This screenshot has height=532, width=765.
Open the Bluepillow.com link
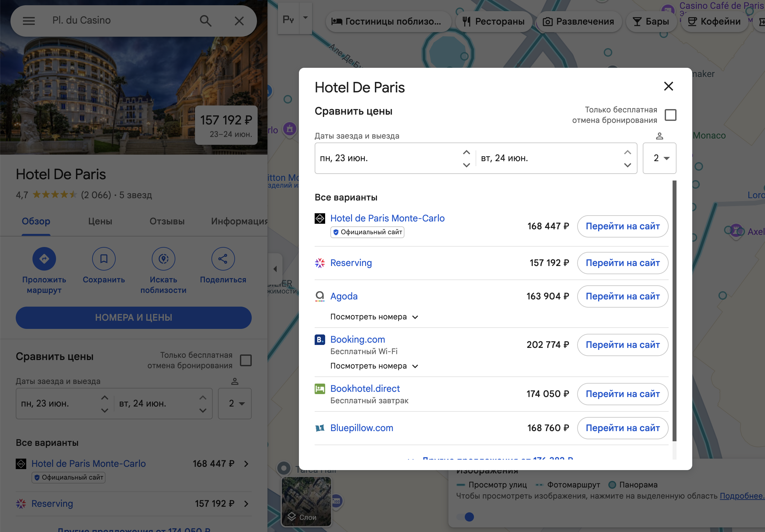click(362, 428)
